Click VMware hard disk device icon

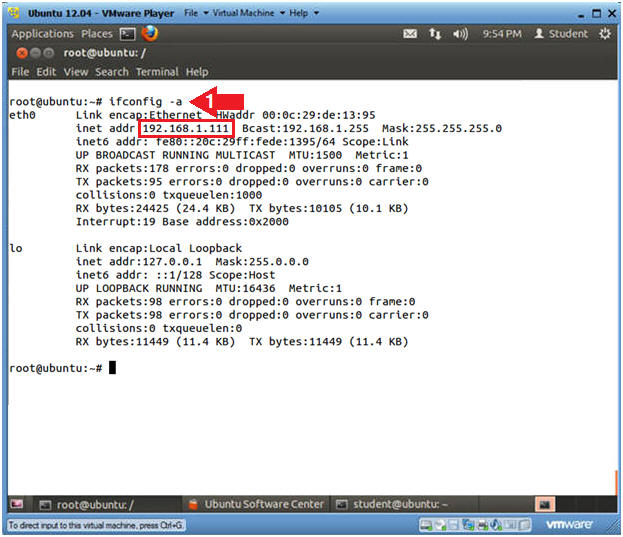426,525
